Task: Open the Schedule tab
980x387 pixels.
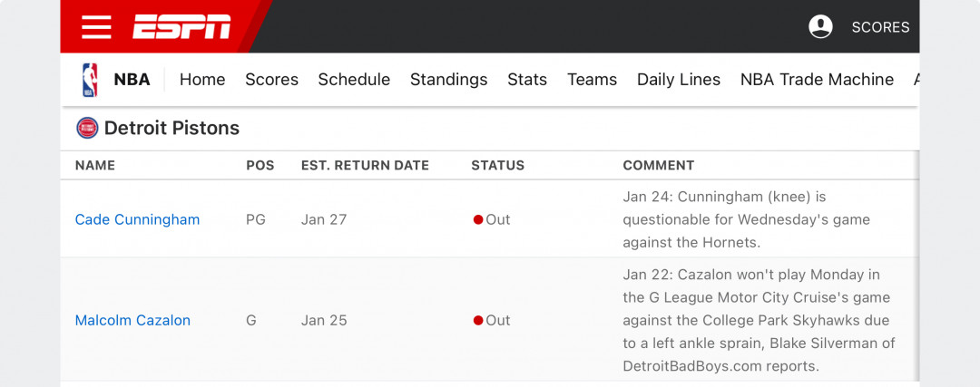Action: point(355,80)
